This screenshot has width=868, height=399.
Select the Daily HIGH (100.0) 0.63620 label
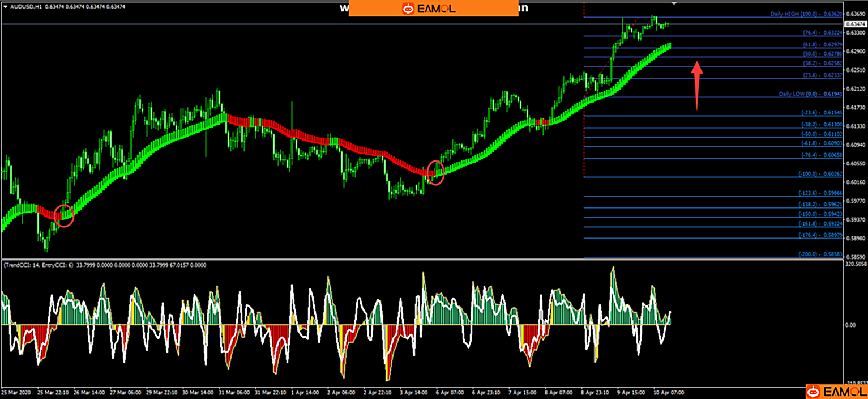click(806, 14)
